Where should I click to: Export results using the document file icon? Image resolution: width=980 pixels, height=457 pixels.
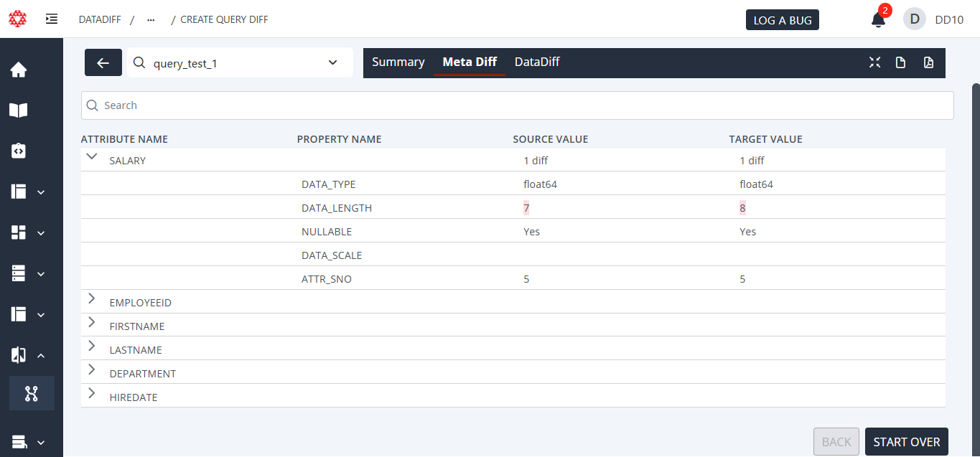coord(901,62)
